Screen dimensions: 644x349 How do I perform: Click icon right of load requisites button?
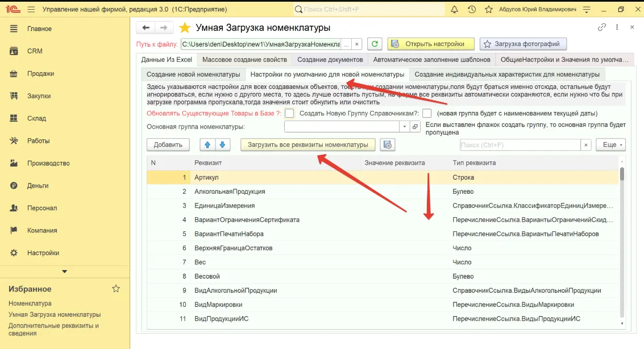(x=388, y=145)
